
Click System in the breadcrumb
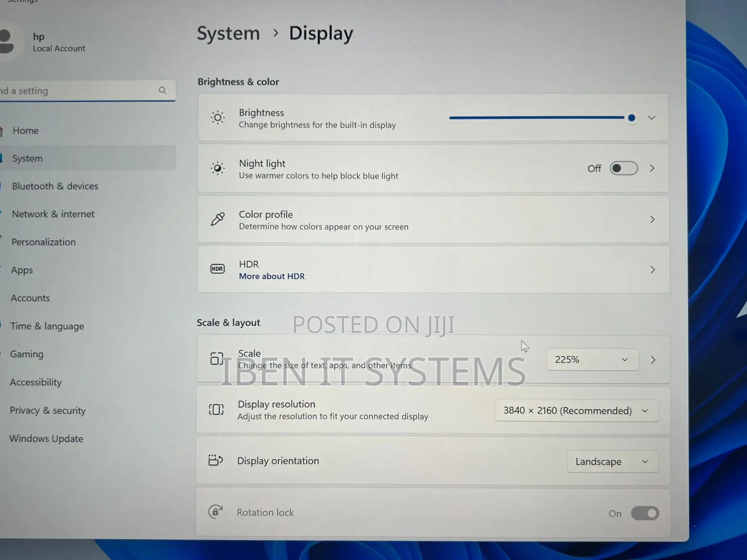pos(228,33)
